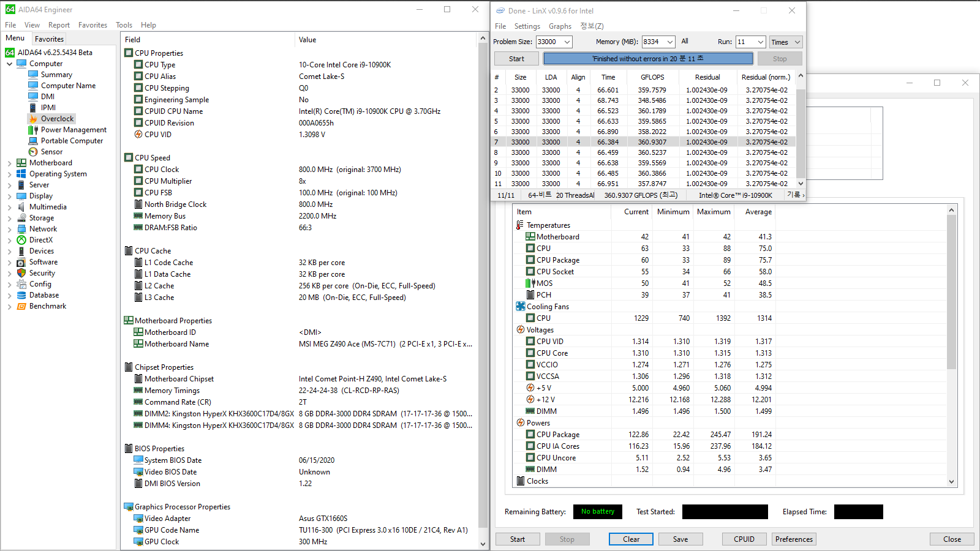This screenshot has width=980, height=551.
Task: Click the Sensor icon in tree
Action: pos(33,152)
